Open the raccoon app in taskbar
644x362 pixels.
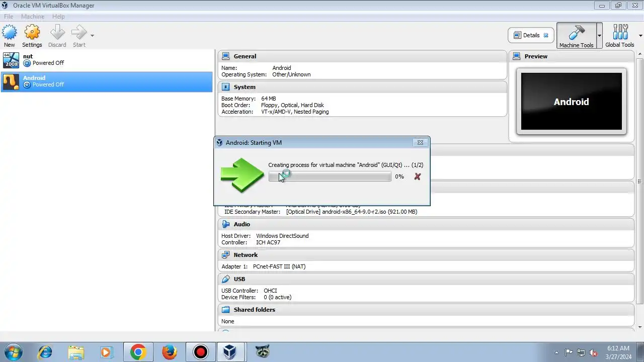click(262, 352)
